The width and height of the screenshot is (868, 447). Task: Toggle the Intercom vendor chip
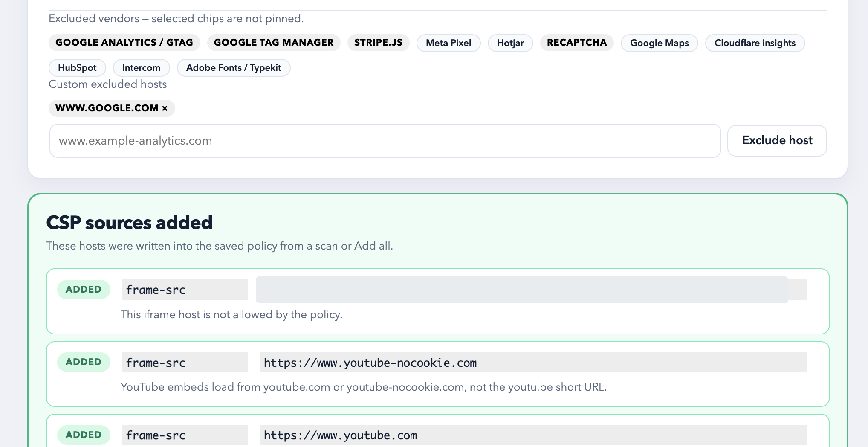click(x=141, y=68)
